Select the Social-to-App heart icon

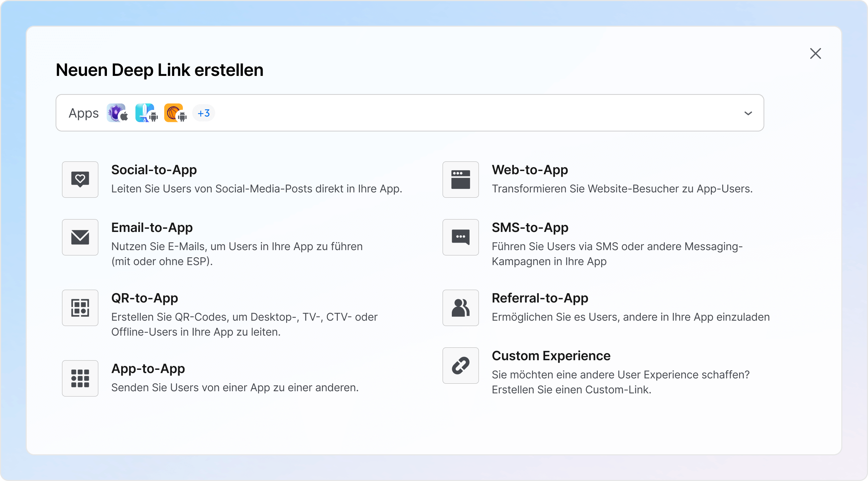[80, 180]
